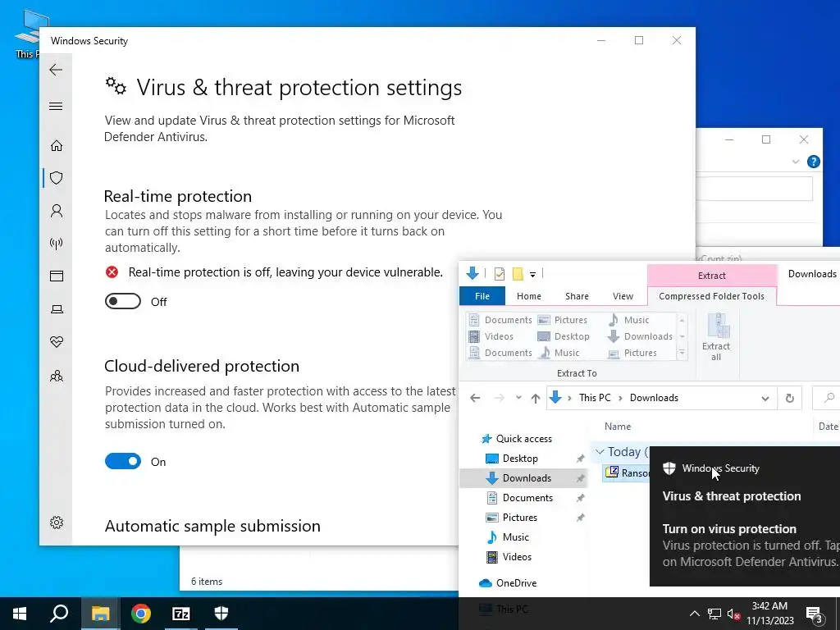Show hidden system tray icons

(x=694, y=614)
